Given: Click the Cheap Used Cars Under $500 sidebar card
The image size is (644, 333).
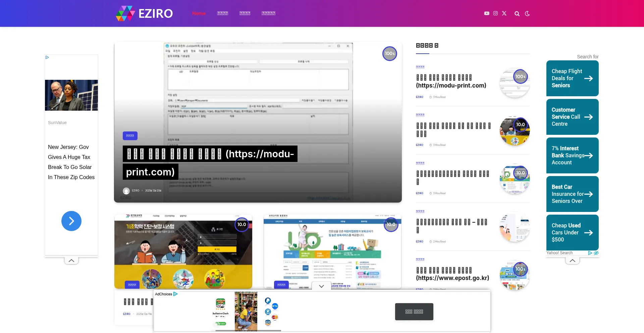Looking at the screenshot, I should (x=572, y=232).
